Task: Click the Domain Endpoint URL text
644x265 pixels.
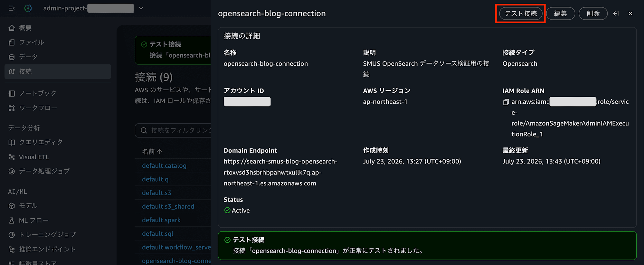Action: [x=280, y=172]
